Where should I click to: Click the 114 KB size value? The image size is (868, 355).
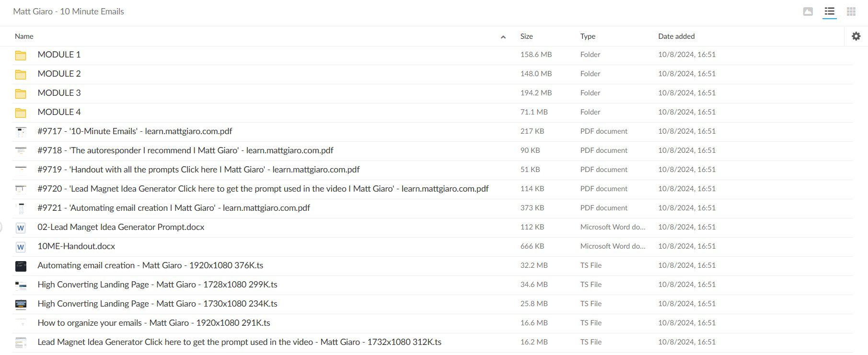click(532, 189)
